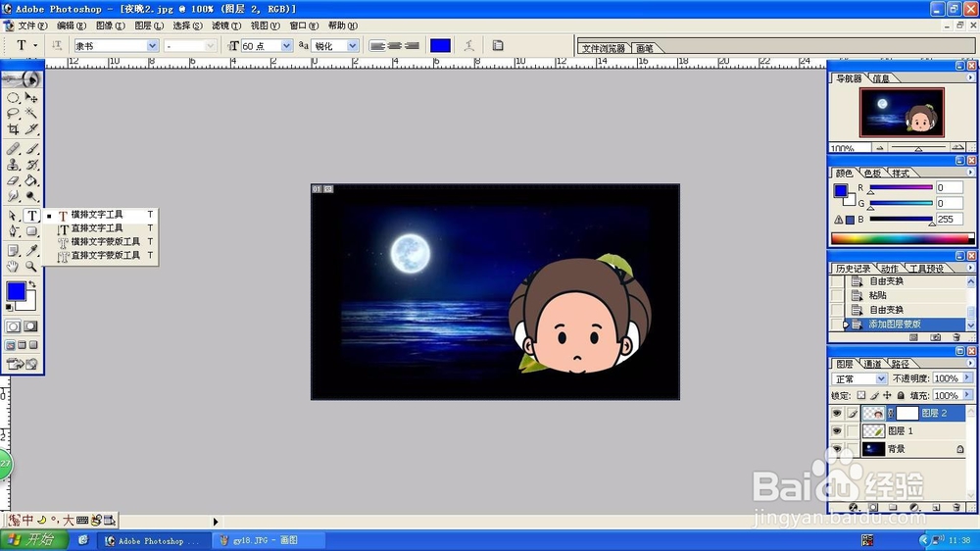Select the Crop tool
The height and width of the screenshot is (551, 980).
[x=13, y=128]
